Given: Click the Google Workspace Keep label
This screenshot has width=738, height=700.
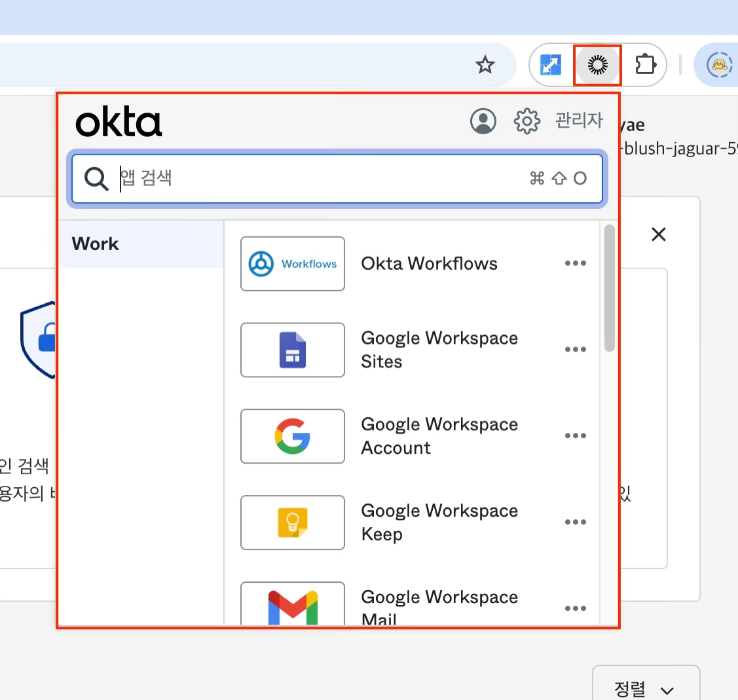Looking at the screenshot, I should (x=439, y=523).
